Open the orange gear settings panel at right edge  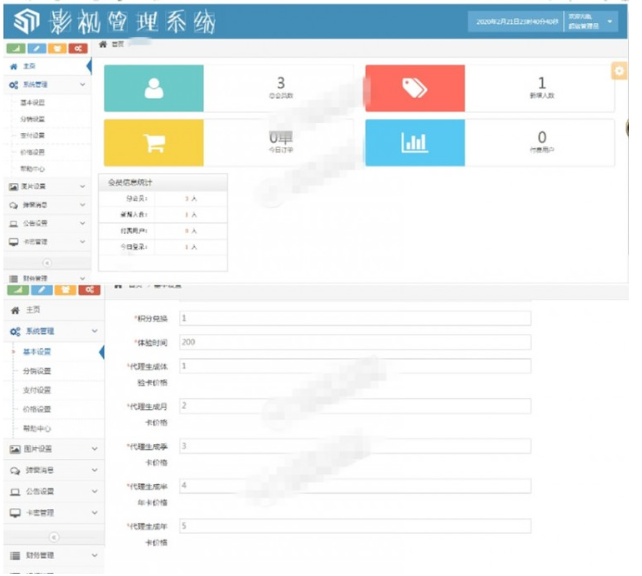pyautogui.click(x=619, y=70)
